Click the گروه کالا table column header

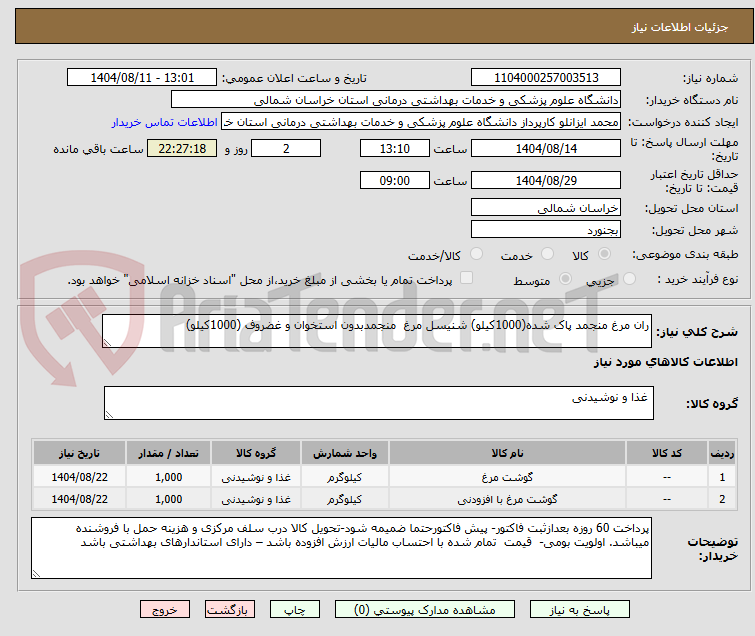click(x=256, y=453)
